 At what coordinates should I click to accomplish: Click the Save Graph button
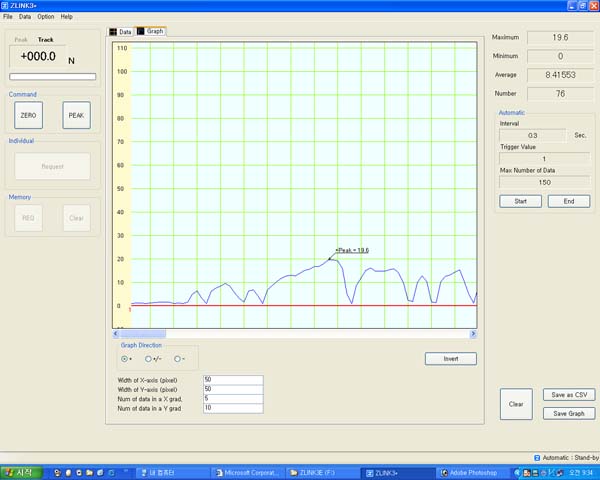pyautogui.click(x=569, y=413)
